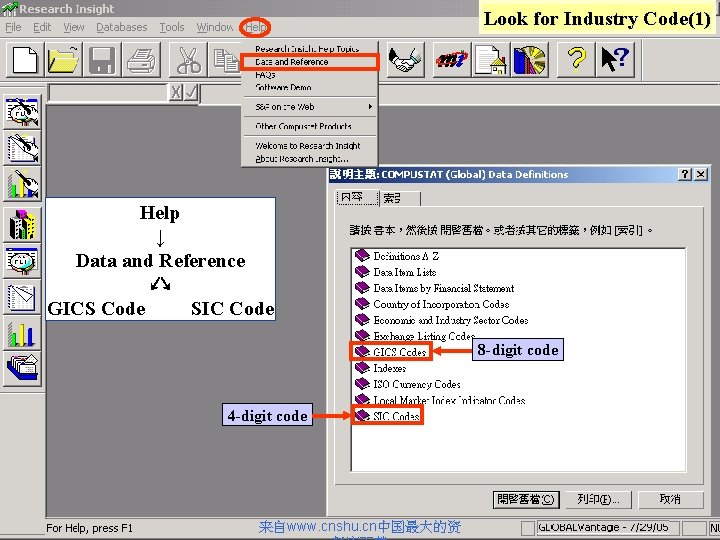Click the sidebar magnifier window icon
The width and height of the screenshot is (720, 540).
coord(22,261)
